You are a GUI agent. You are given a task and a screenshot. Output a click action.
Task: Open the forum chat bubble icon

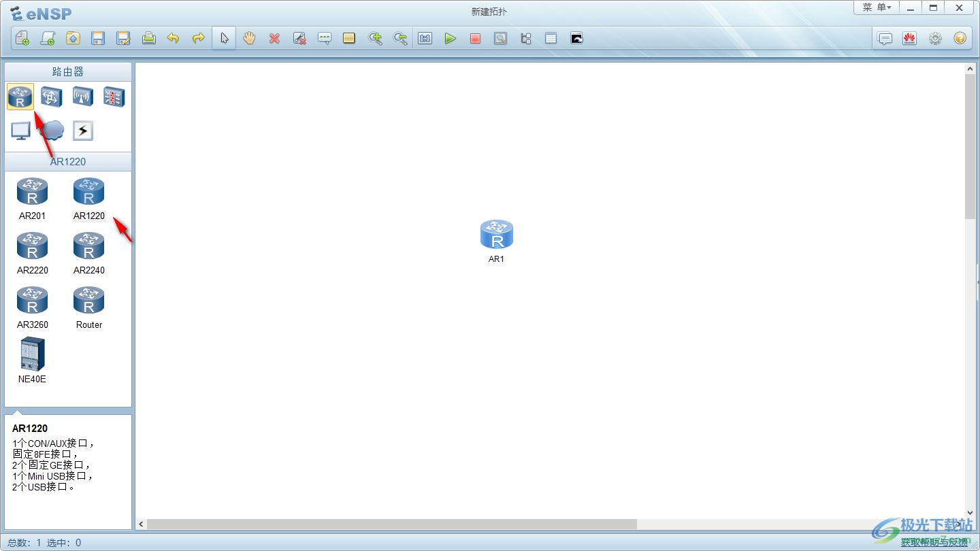[x=885, y=39]
